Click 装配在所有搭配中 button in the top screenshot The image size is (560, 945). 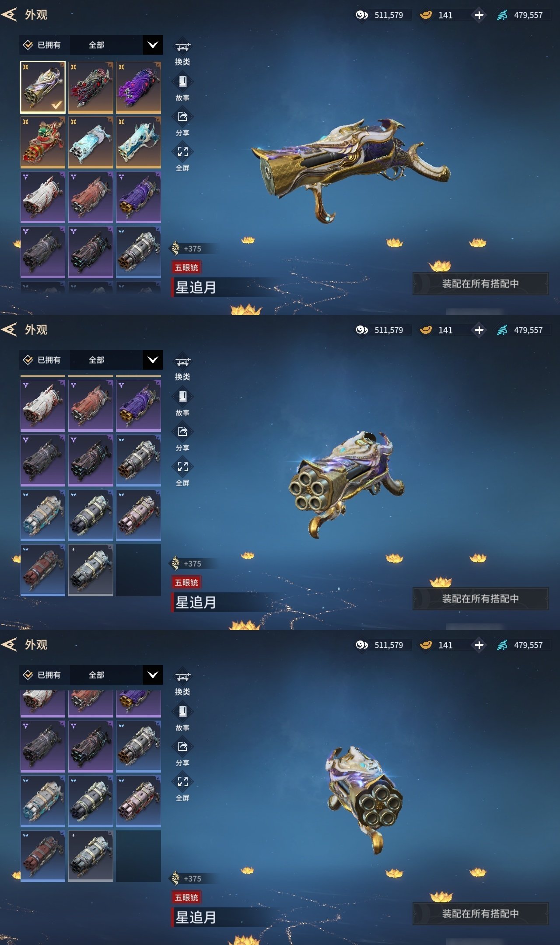click(x=480, y=283)
